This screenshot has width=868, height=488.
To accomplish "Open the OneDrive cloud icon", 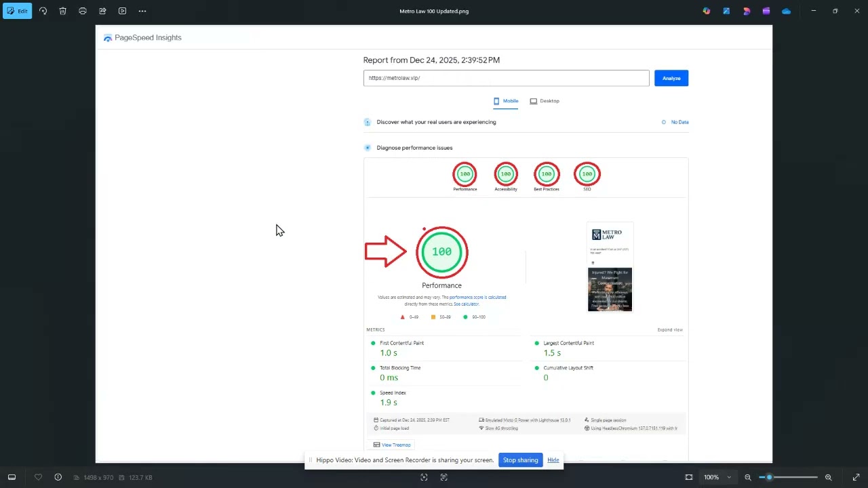I will [x=786, y=11].
